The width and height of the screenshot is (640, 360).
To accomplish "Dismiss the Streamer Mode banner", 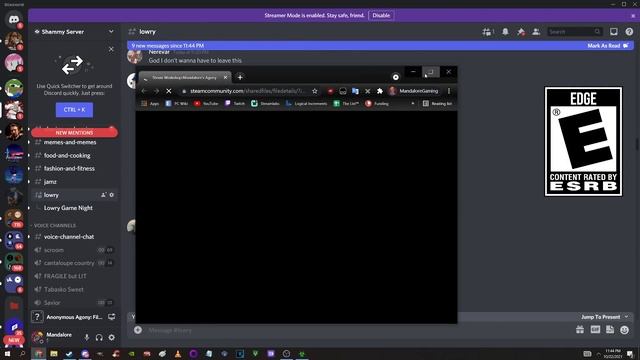I will point(633,16).
